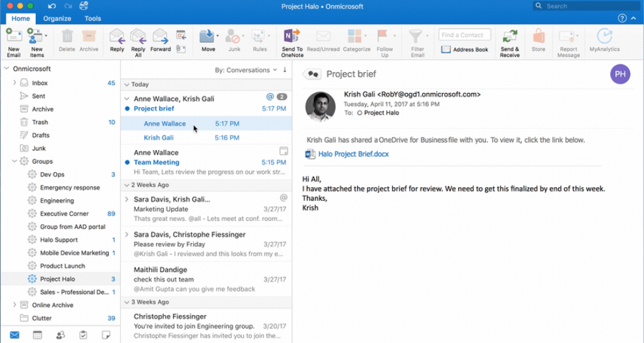The height and width of the screenshot is (343, 644).
Task: Switch to People view in bottom bar
Action: (60, 335)
